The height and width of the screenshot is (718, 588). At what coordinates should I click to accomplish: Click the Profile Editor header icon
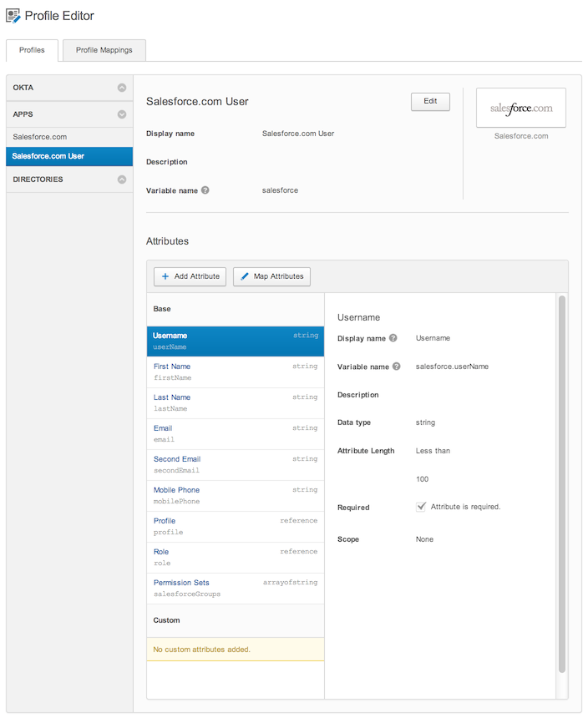[14, 16]
